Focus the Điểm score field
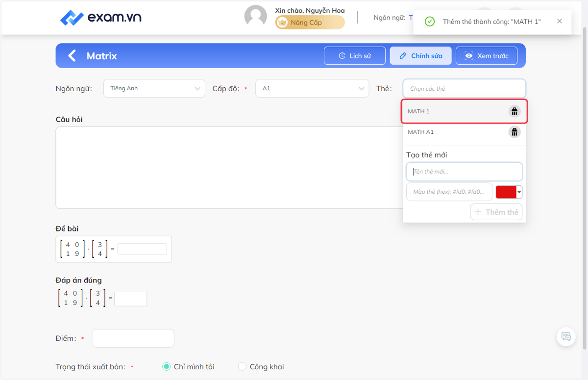Screen dimensions: 588x380 (x=133, y=338)
